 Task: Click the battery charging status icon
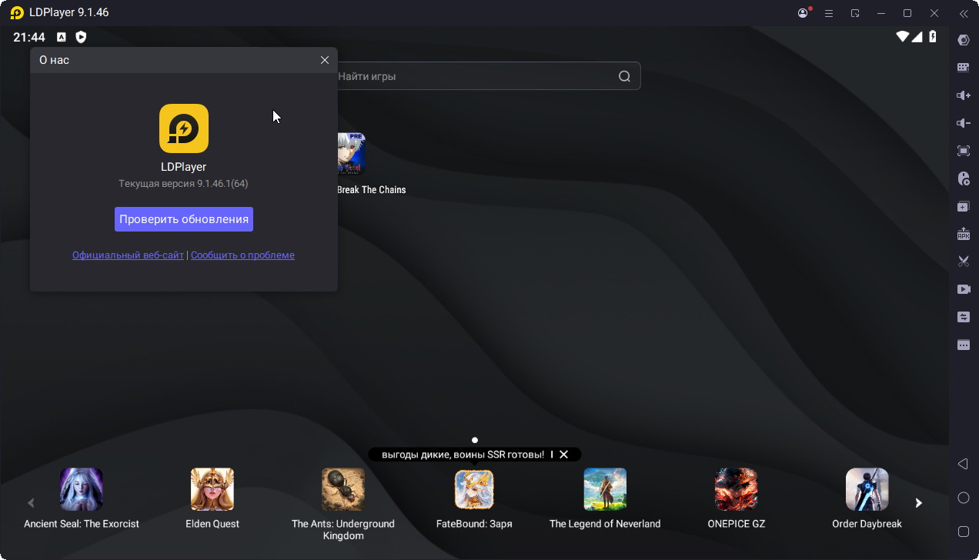[x=933, y=37]
